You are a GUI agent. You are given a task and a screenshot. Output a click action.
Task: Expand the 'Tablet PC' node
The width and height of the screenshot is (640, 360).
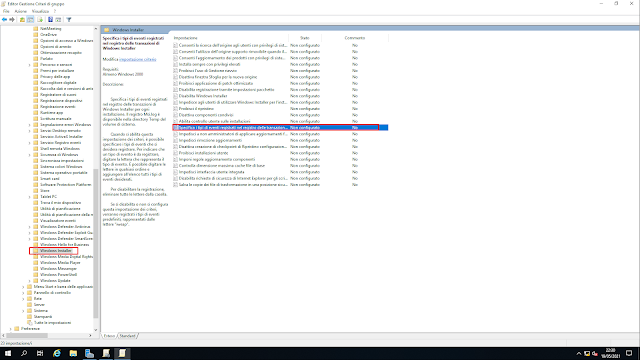pyautogui.click(x=29, y=197)
